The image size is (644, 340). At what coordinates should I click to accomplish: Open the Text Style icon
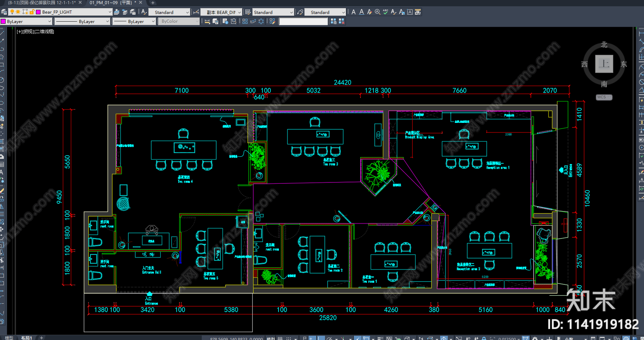pos(144,12)
